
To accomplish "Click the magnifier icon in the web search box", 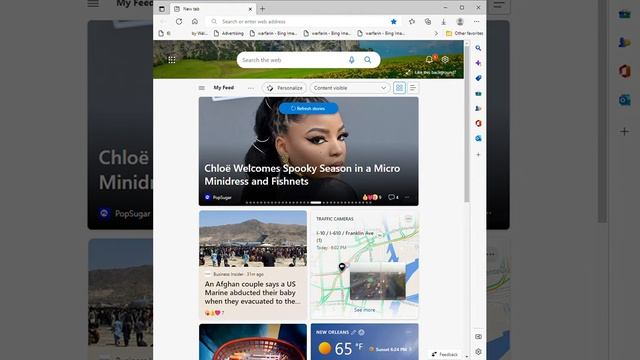I will 368,60.
